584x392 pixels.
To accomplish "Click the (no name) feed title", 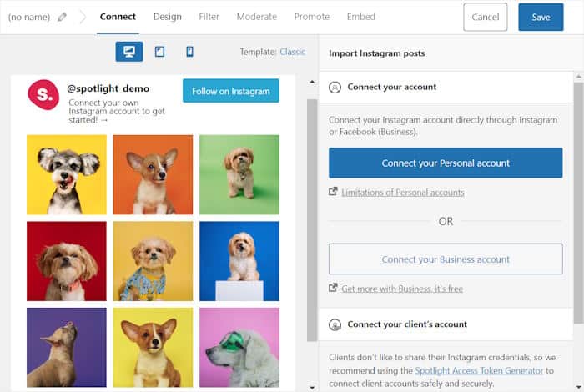I will pyautogui.click(x=29, y=17).
